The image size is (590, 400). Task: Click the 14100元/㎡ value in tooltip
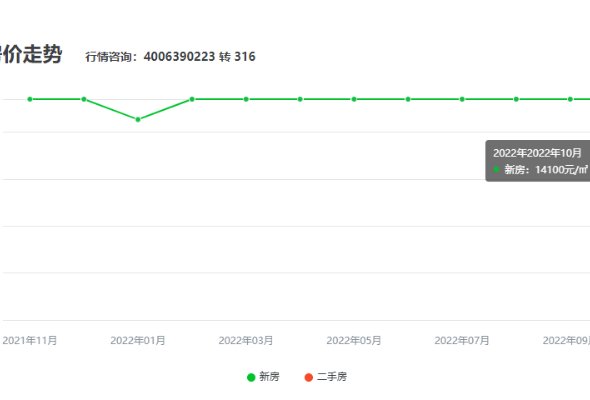point(561,170)
